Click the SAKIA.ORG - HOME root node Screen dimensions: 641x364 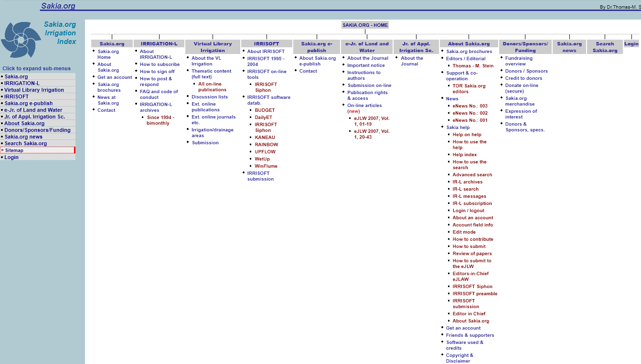(x=365, y=25)
